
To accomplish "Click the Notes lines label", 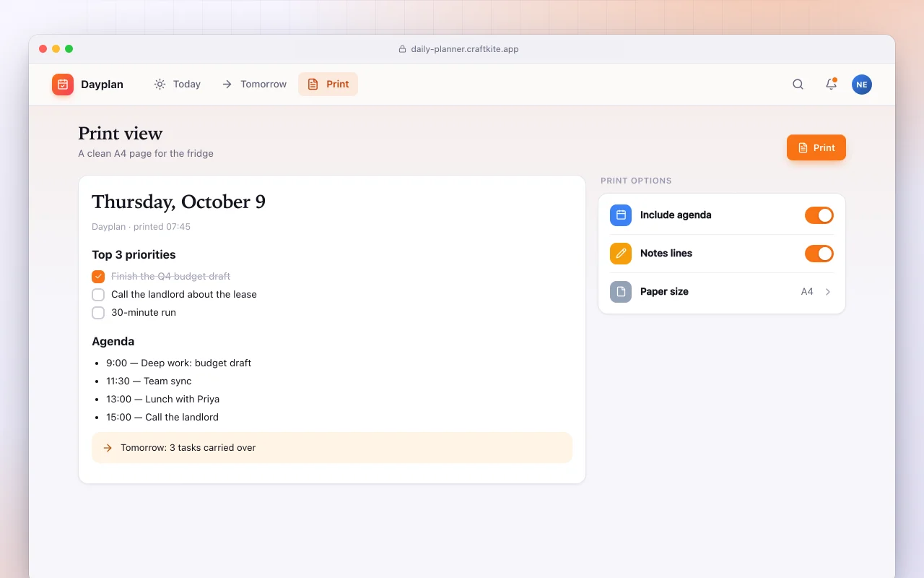I will coord(666,254).
